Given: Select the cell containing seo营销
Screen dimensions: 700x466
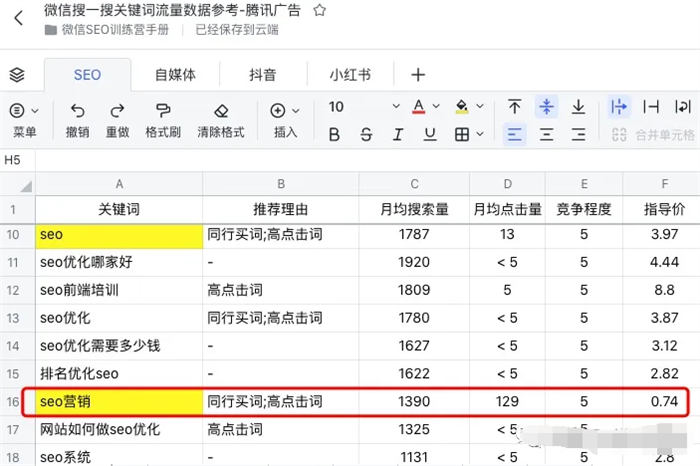Looking at the screenshot, I should coord(119,401).
